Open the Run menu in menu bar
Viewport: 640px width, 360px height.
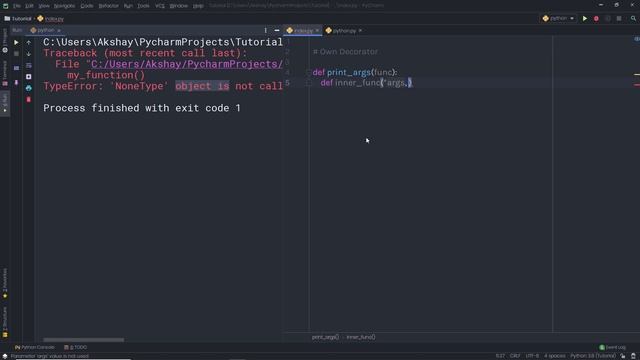click(x=128, y=6)
